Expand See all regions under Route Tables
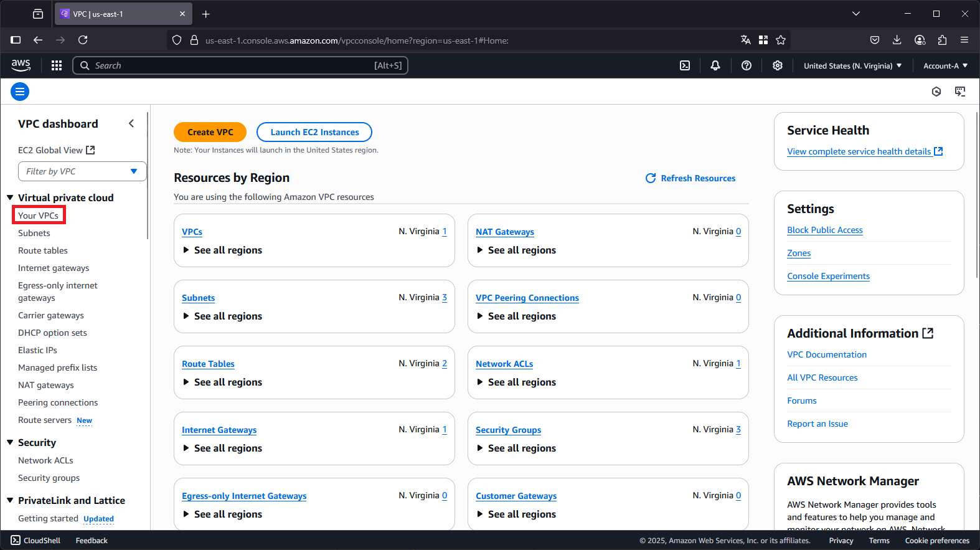This screenshot has height=550, width=980. coord(222,382)
